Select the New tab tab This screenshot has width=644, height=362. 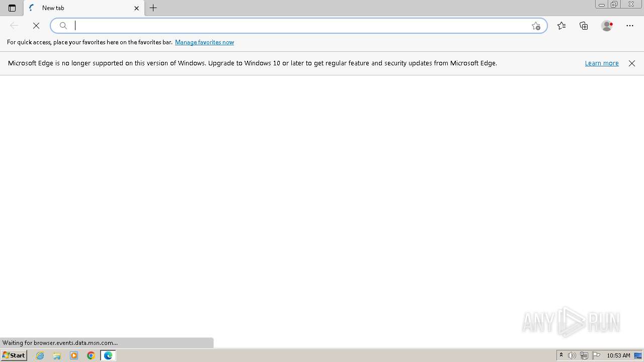pos(84,8)
